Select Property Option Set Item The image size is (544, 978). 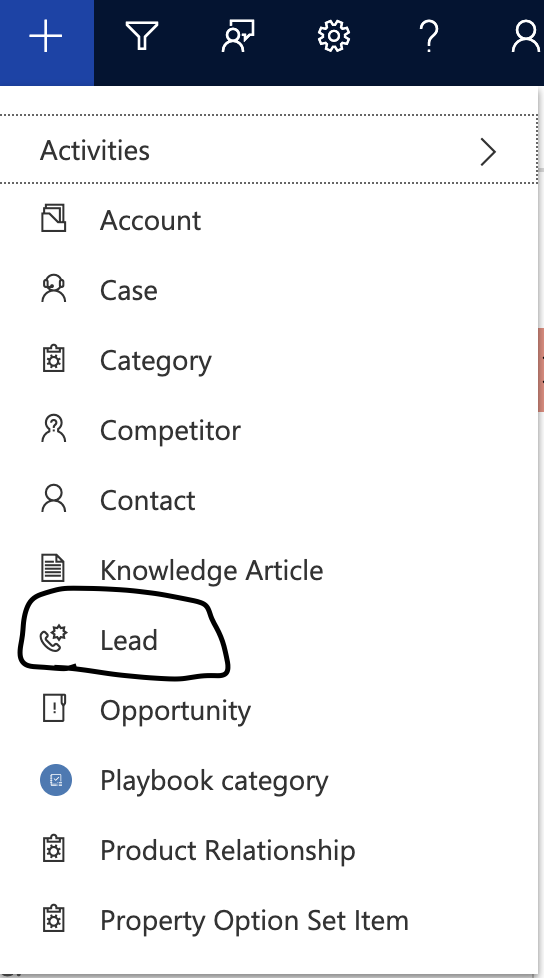tap(268, 919)
